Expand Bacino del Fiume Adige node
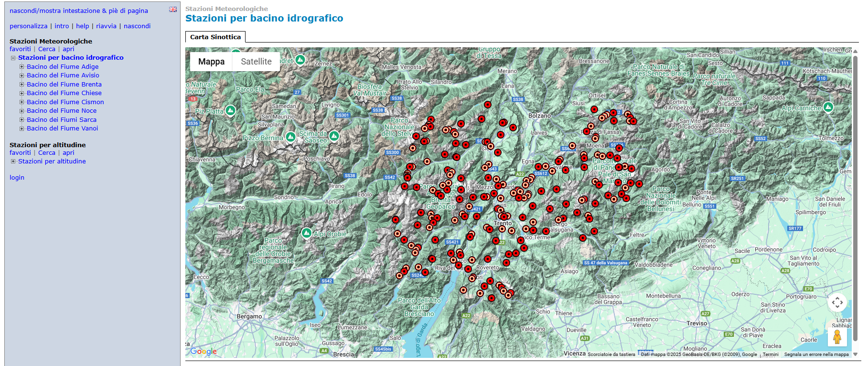The image size is (868, 366). (21, 67)
